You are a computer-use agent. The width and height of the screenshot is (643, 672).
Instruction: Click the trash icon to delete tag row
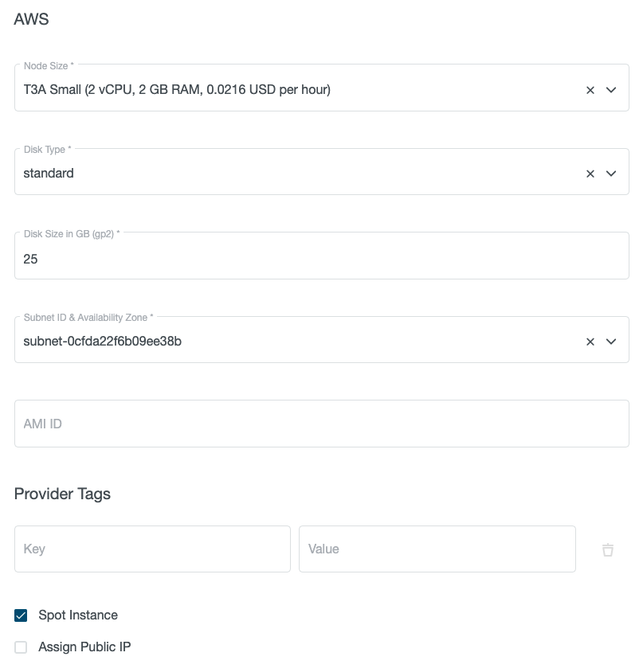[x=608, y=549]
